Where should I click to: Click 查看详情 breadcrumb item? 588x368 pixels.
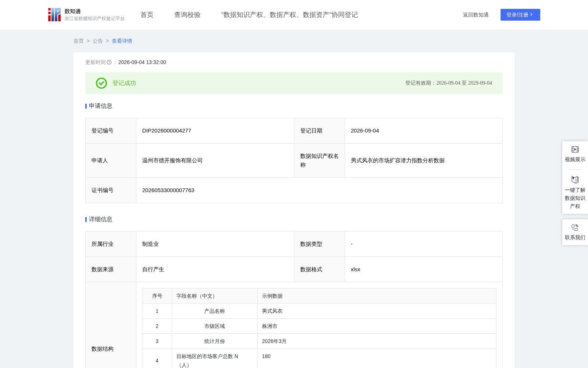point(122,41)
